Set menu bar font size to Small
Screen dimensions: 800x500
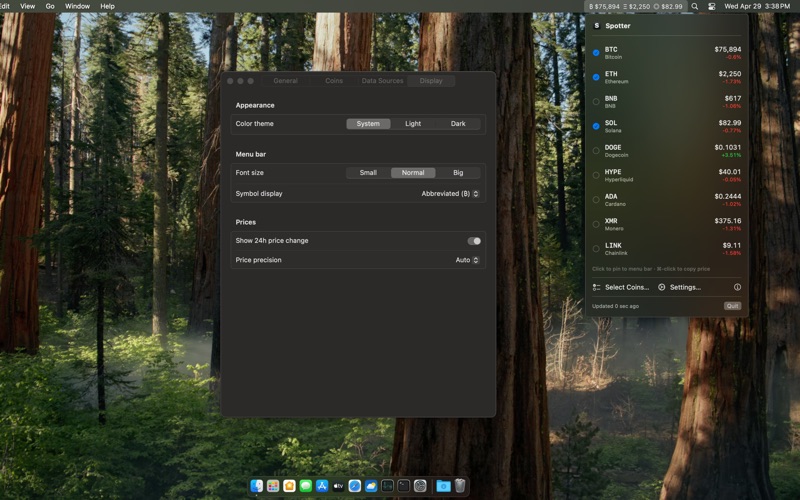368,173
